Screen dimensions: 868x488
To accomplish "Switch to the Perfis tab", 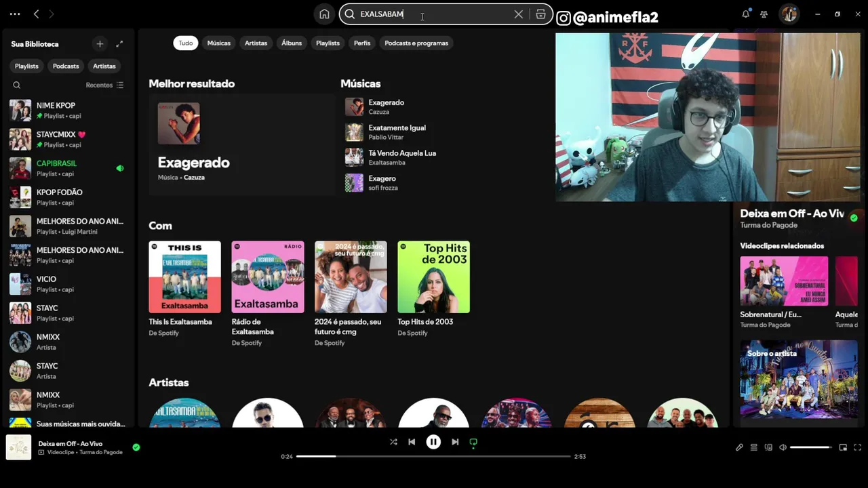I will [x=362, y=43].
